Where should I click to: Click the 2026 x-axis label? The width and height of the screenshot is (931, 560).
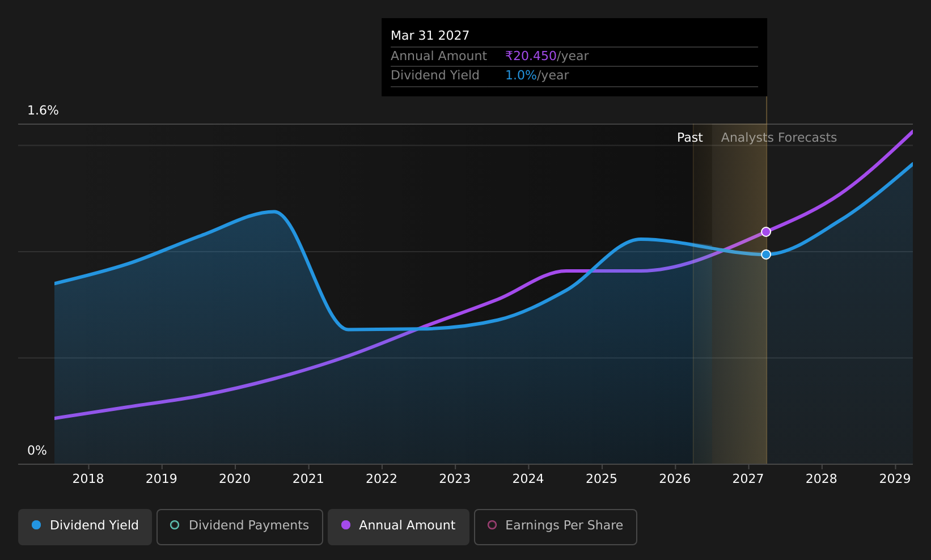[675, 479]
